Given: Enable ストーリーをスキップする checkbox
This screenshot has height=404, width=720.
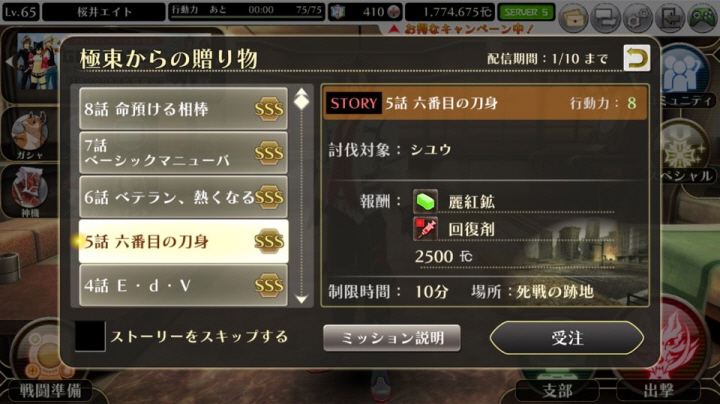Looking at the screenshot, I should 90,336.
